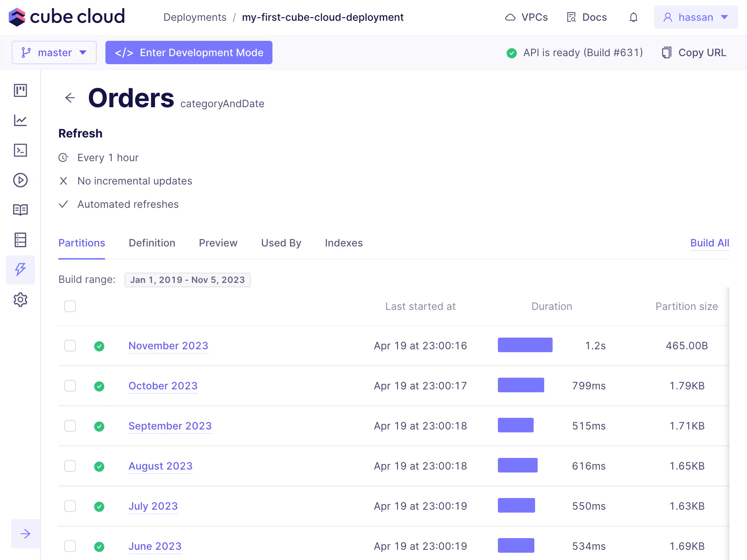Open the line chart metrics icon

20,120
